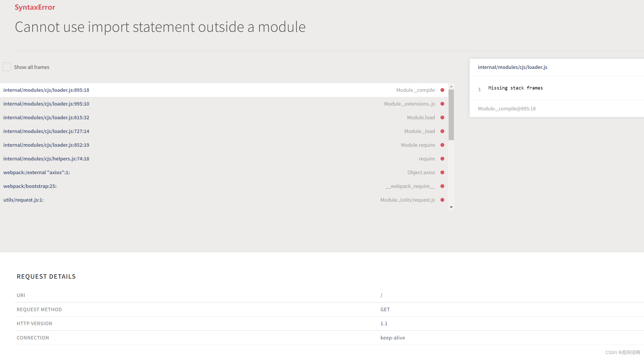Click the Module._extensions..js function name
Viewport: 644px width, 357px height.
[x=409, y=104]
